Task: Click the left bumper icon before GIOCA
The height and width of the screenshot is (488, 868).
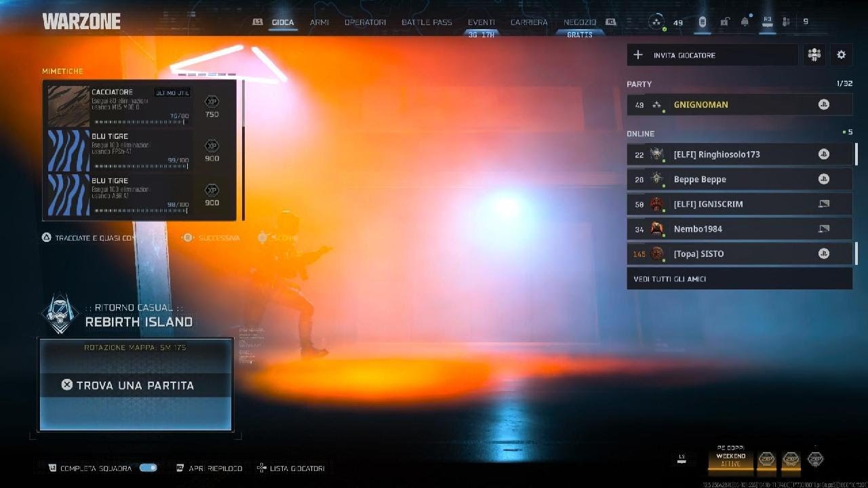Action: (x=258, y=22)
